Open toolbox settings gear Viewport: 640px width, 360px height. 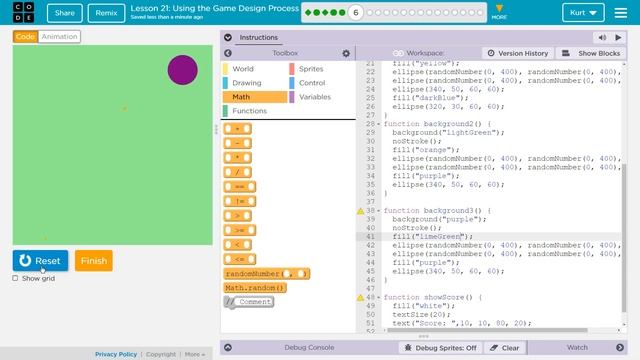346,53
